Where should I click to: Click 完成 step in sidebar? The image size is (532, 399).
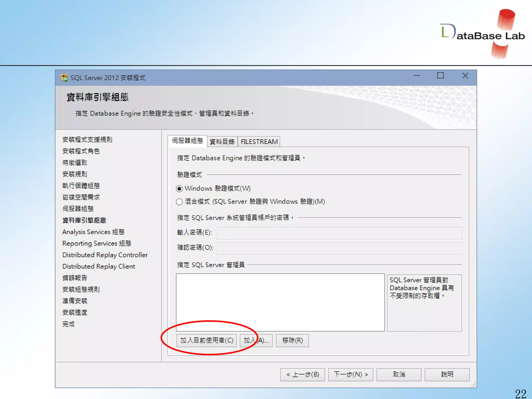[x=69, y=324]
